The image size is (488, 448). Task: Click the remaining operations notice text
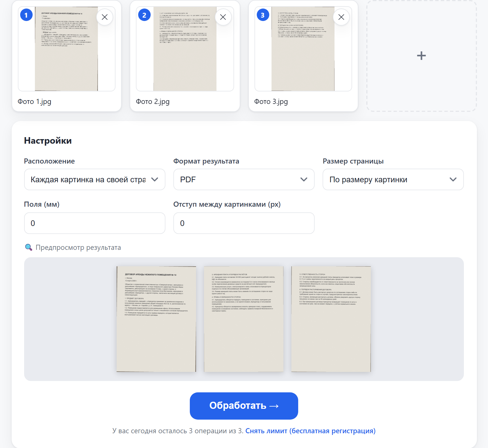click(x=178, y=431)
